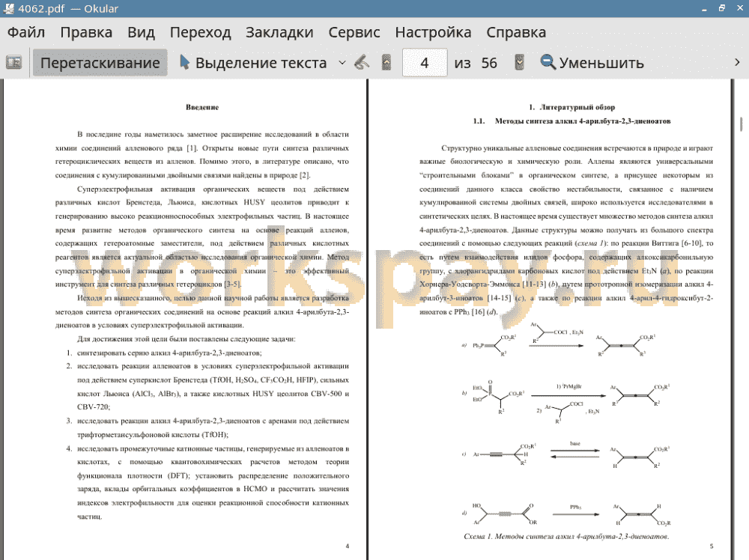Click the Уменьшить zoom out button
This screenshot has width=749, height=560.
pos(592,63)
